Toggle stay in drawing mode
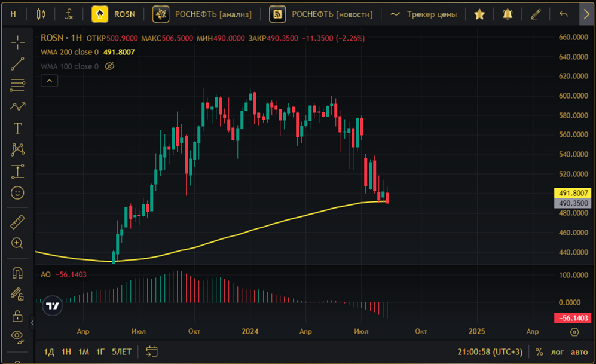The height and width of the screenshot is (364, 596). 17,294
